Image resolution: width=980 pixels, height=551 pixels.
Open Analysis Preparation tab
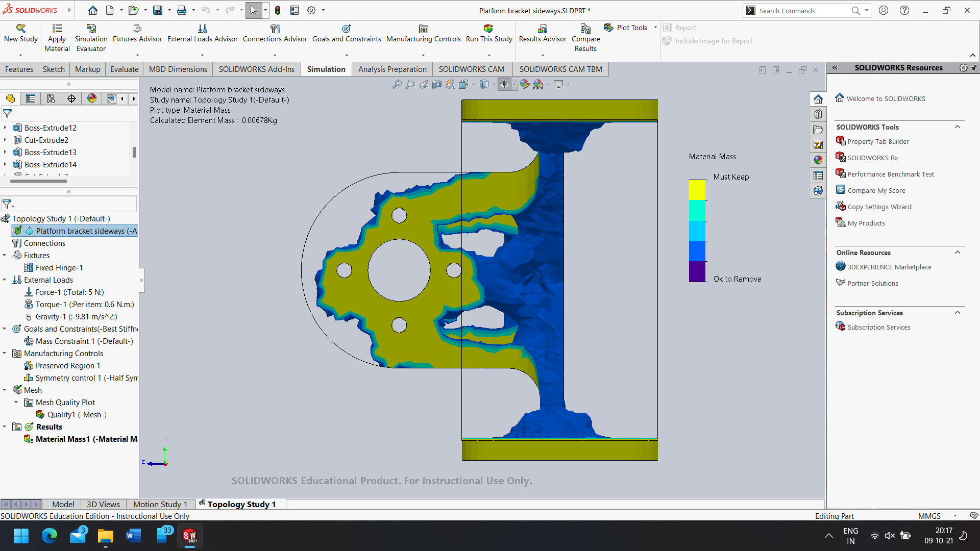tap(392, 69)
